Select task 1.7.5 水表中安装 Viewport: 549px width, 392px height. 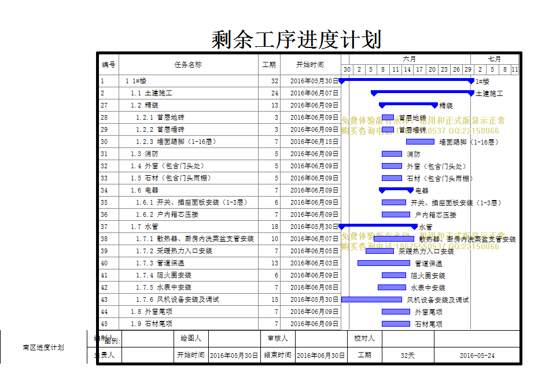click(219, 287)
